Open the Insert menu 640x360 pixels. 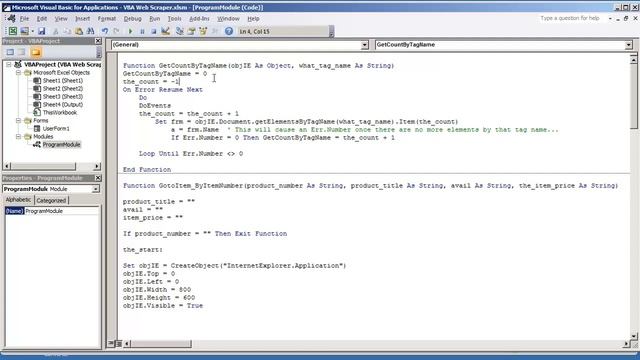82,19
